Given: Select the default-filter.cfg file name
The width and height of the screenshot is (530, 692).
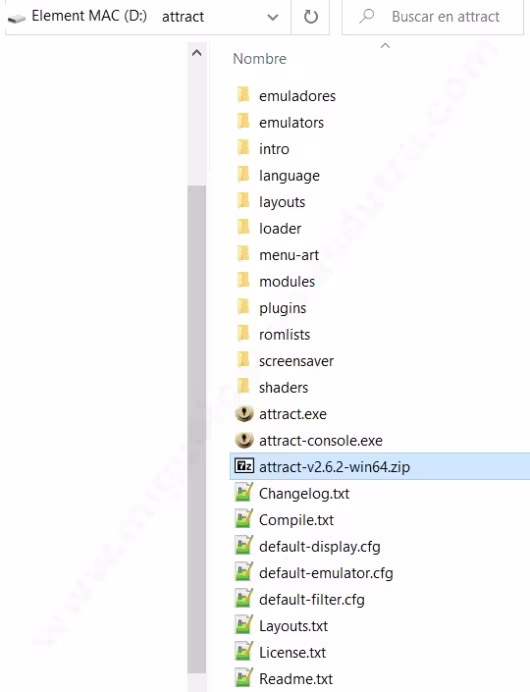Looking at the screenshot, I should (312, 599).
